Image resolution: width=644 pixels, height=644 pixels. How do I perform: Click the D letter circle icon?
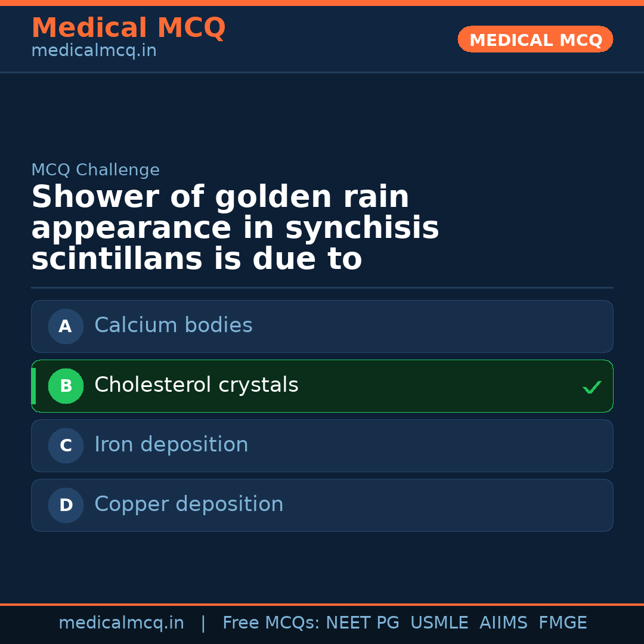coord(66,505)
